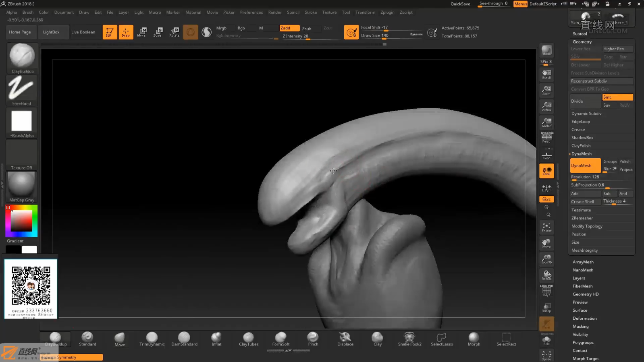
Task: Expand the Modify Topology section
Action: point(587,226)
